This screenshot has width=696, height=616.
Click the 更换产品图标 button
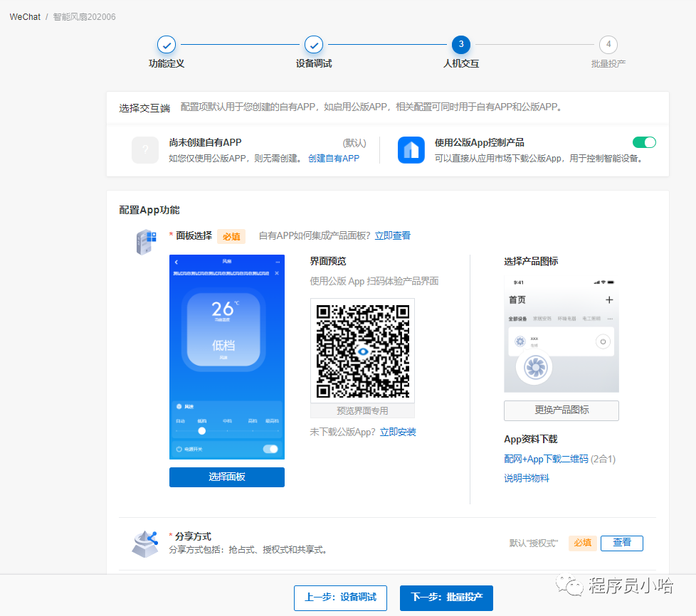tap(561, 410)
